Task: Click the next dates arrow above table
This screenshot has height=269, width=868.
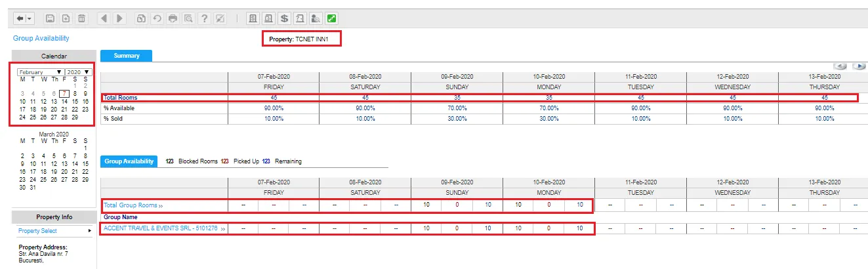Action: (x=859, y=66)
